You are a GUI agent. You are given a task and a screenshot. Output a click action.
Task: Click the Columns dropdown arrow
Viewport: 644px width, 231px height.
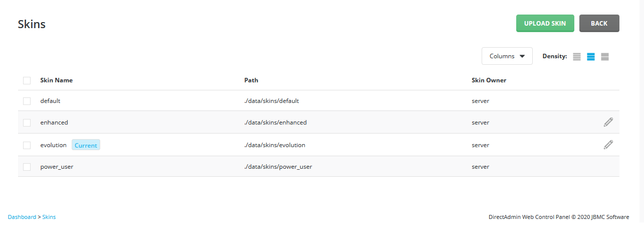pos(522,56)
